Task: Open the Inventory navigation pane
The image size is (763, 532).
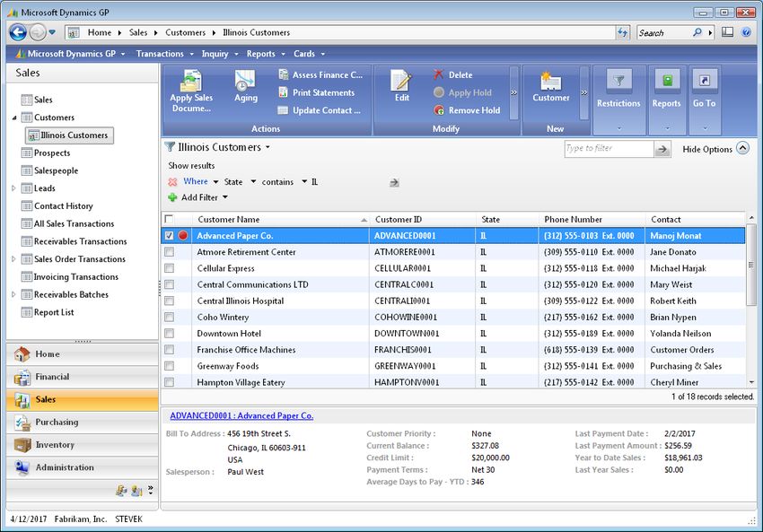Action: click(x=83, y=444)
